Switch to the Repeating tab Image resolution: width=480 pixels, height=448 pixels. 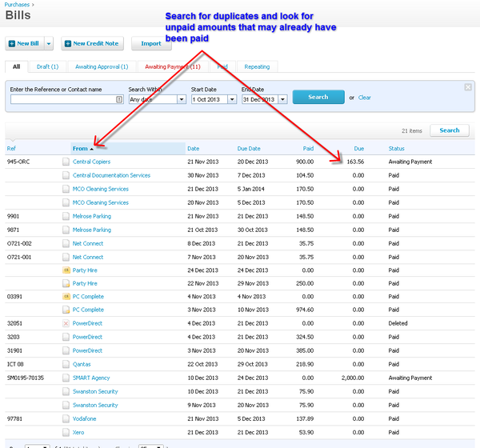pos(256,66)
